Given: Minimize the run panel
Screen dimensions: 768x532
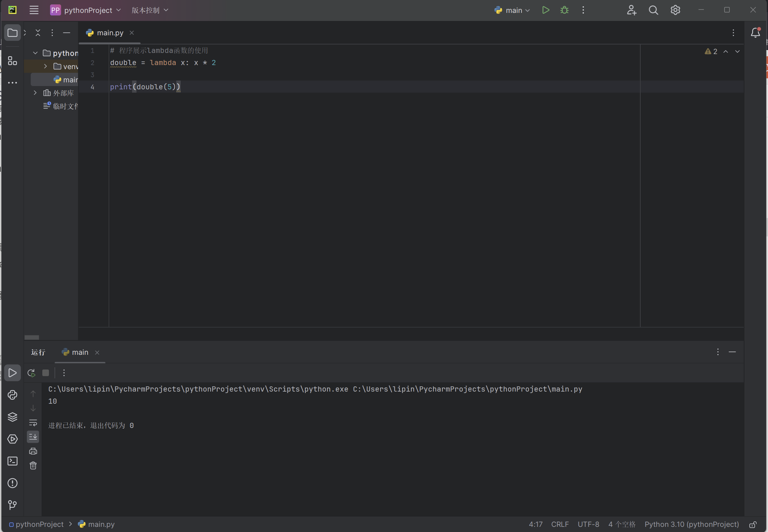Looking at the screenshot, I should coord(732,352).
